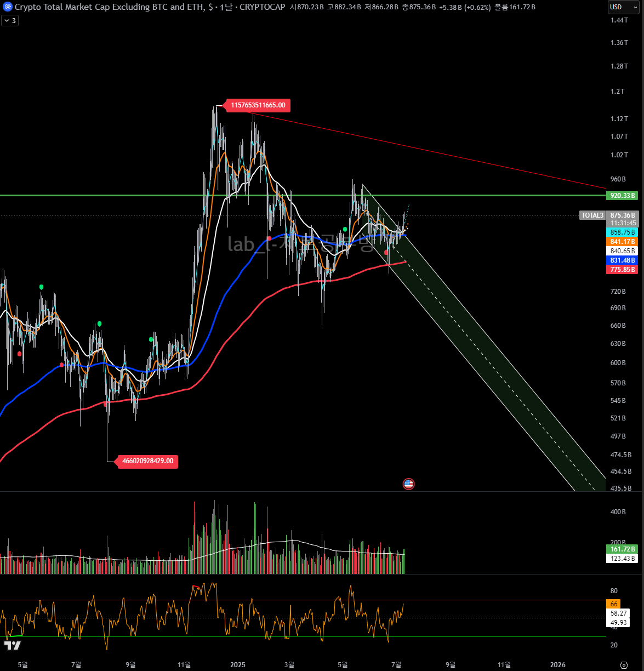The image size is (644, 671).
Task: Click the 1.07T price axis label
Action: tap(619, 137)
